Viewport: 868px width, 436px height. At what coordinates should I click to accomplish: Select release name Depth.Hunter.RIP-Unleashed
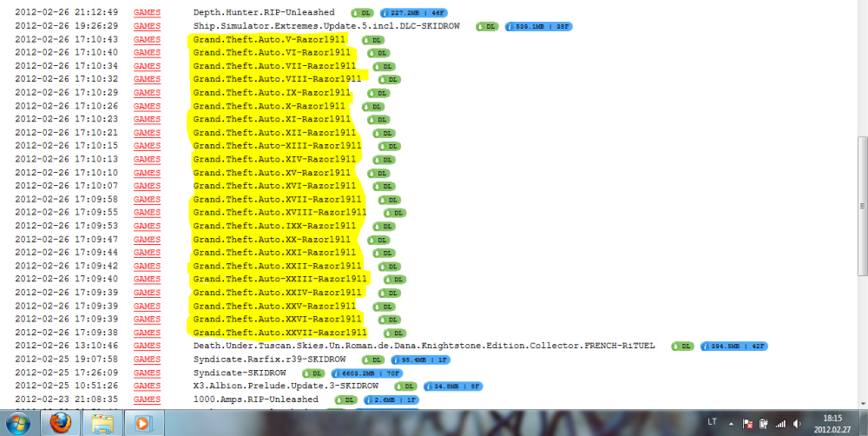coord(264,12)
